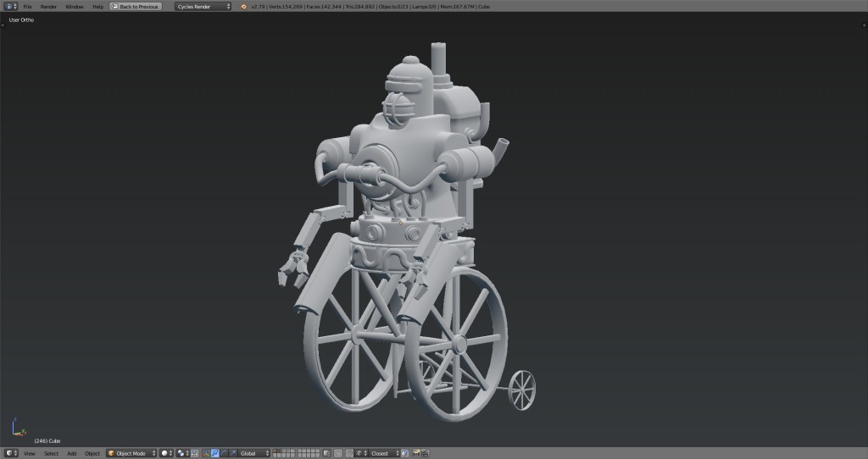The image size is (868, 459).
Task: Open the File menu
Action: [27, 6]
